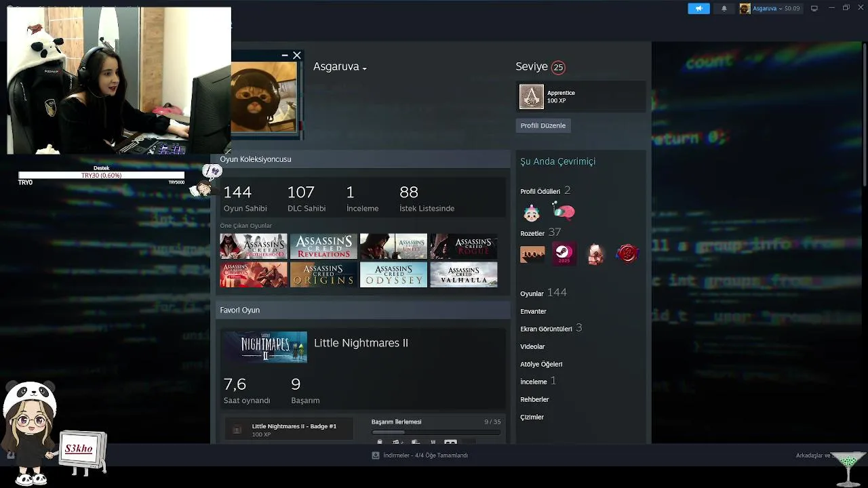
Task: Open the Envanter link
Action: point(533,312)
